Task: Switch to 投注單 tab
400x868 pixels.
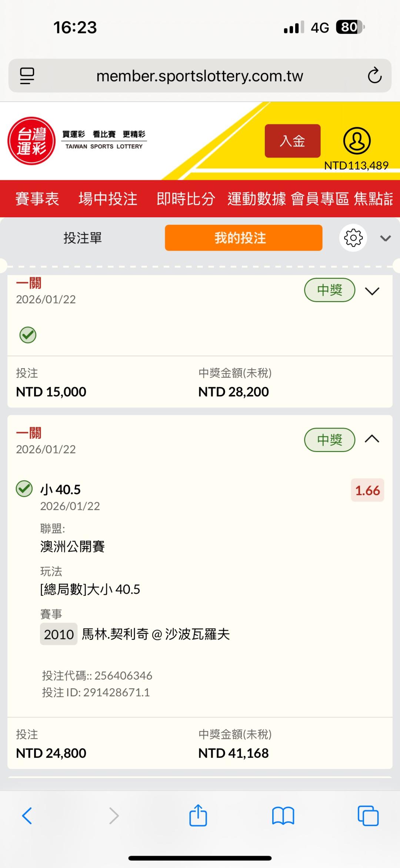Action: [83, 238]
